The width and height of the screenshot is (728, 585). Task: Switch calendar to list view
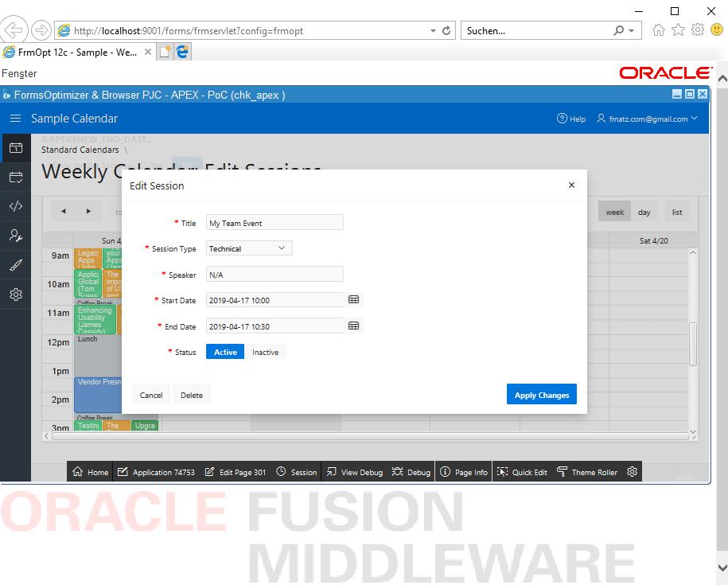[x=677, y=213]
